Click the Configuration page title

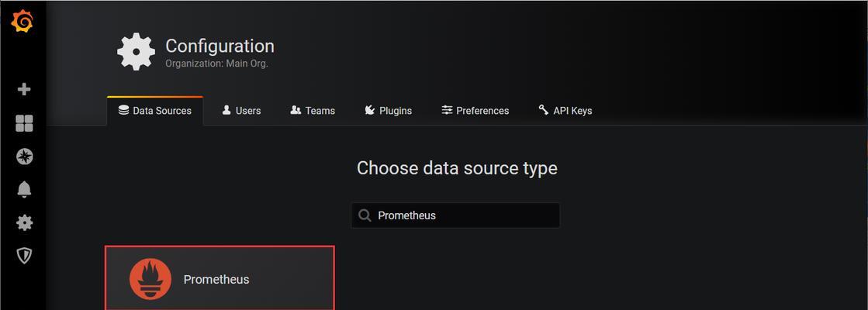coord(220,46)
